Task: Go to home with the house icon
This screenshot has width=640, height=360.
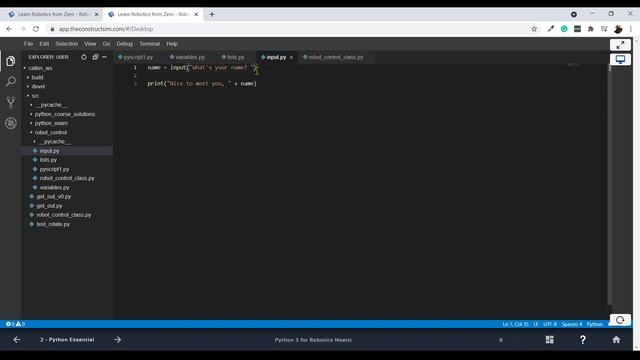Action: (x=616, y=340)
